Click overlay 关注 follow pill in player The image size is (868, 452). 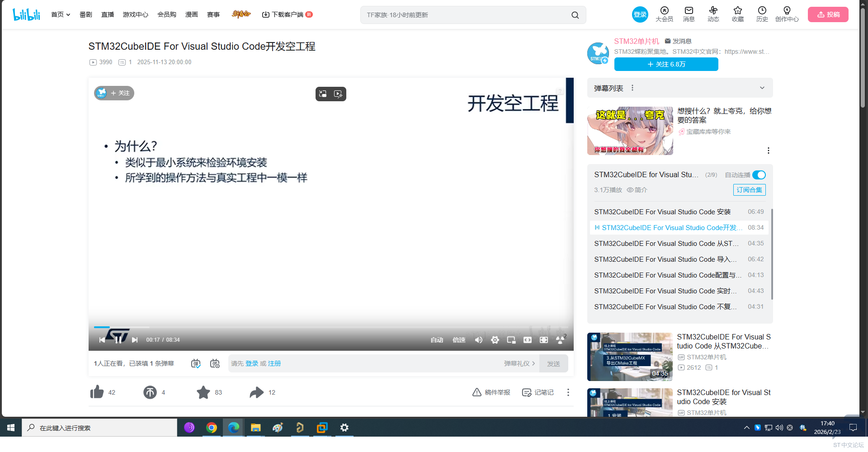click(x=114, y=93)
